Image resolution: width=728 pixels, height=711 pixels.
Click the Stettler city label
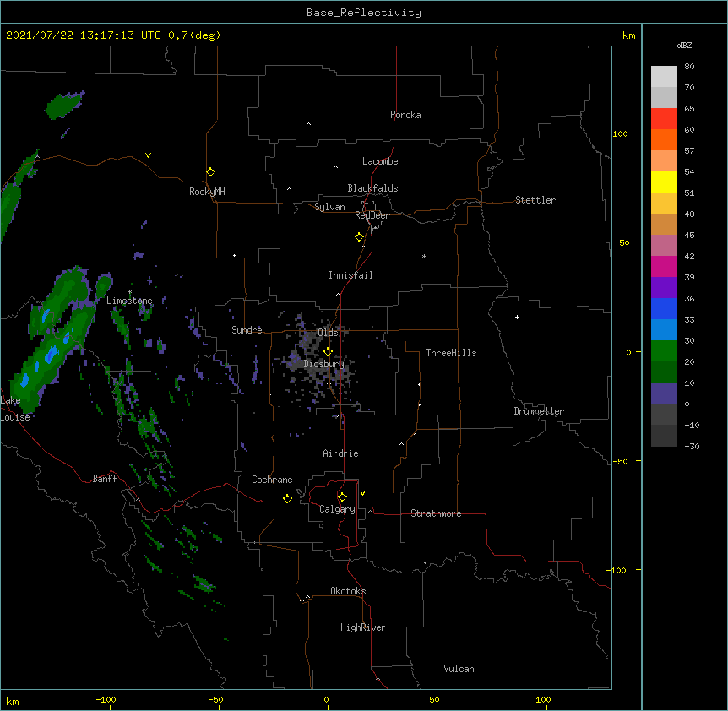point(535,200)
